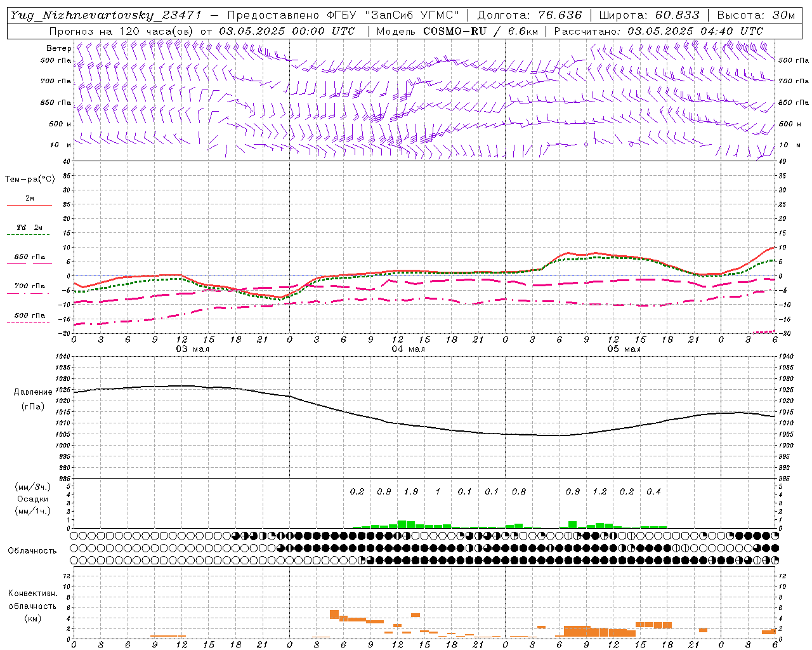Select the 1.2 precipitation amount value
812x650 pixels.
599,491
